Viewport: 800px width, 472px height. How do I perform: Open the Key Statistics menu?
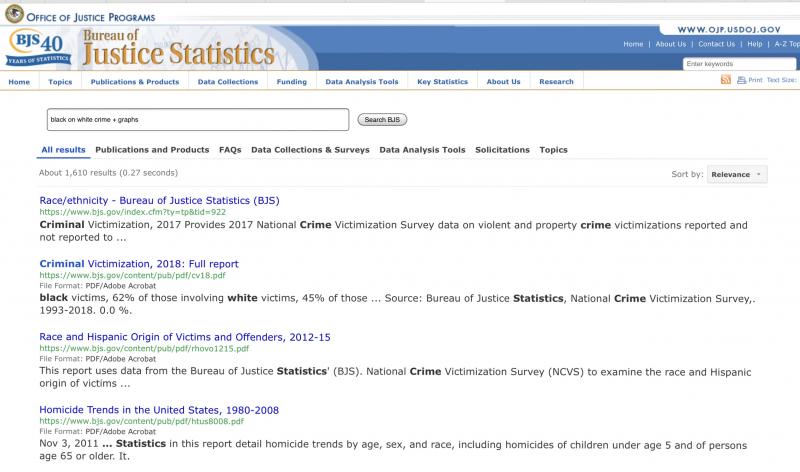point(442,82)
